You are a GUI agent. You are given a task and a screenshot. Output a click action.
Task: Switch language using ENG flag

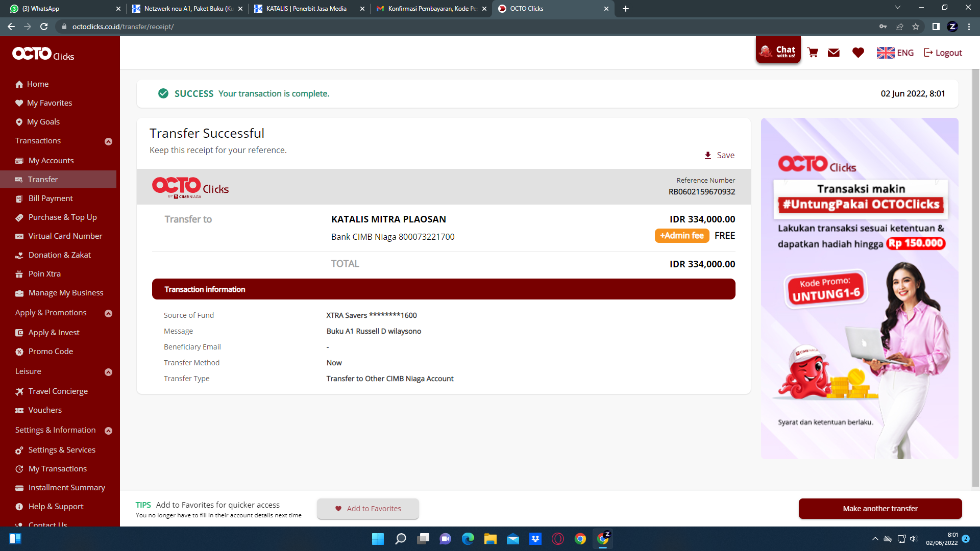895,53
